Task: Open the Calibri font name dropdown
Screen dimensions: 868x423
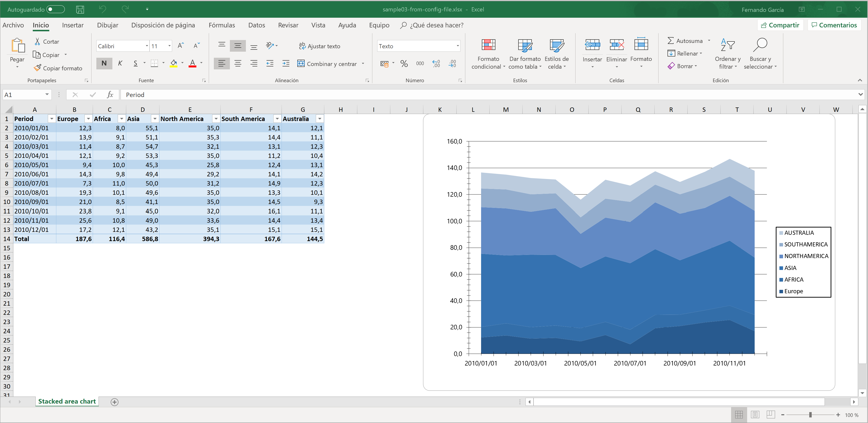Action: (x=147, y=46)
